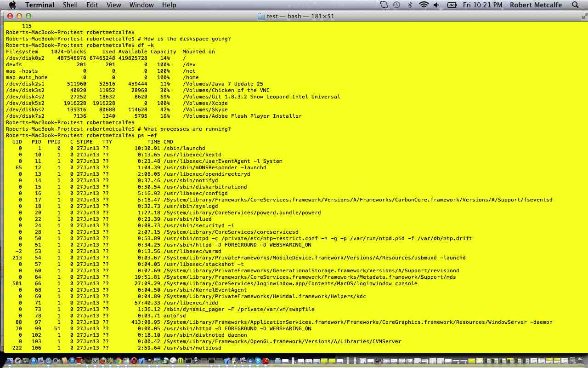Open the Help menu
Screen dimensions: 588x368
click(169, 5)
